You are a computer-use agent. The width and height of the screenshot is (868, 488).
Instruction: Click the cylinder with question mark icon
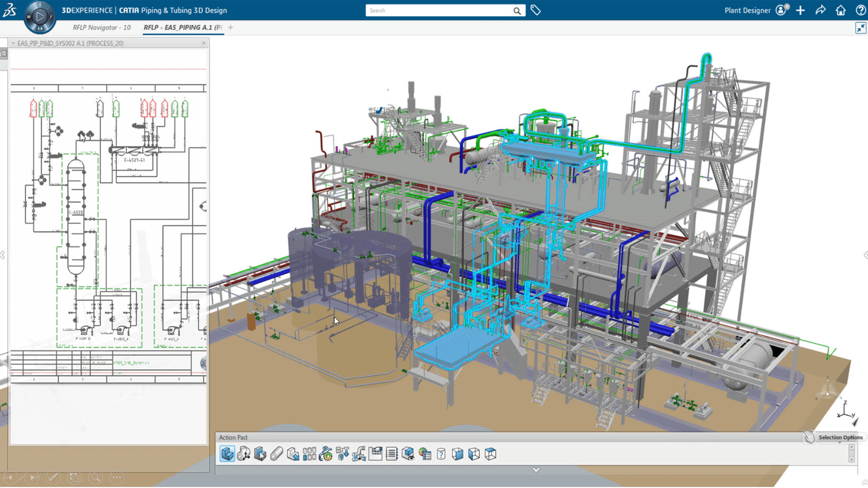[x=441, y=454]
